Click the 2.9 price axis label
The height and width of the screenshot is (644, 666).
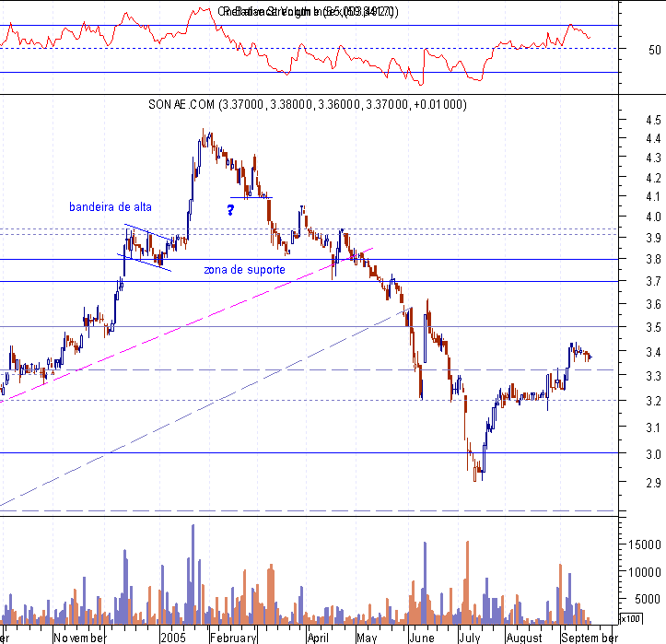[653, 483]
